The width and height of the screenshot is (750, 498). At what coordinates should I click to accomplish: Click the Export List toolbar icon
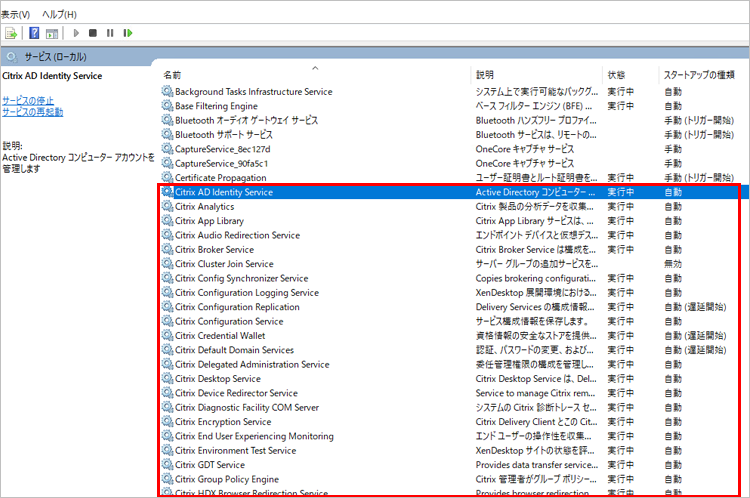click(x=11, y=33)
